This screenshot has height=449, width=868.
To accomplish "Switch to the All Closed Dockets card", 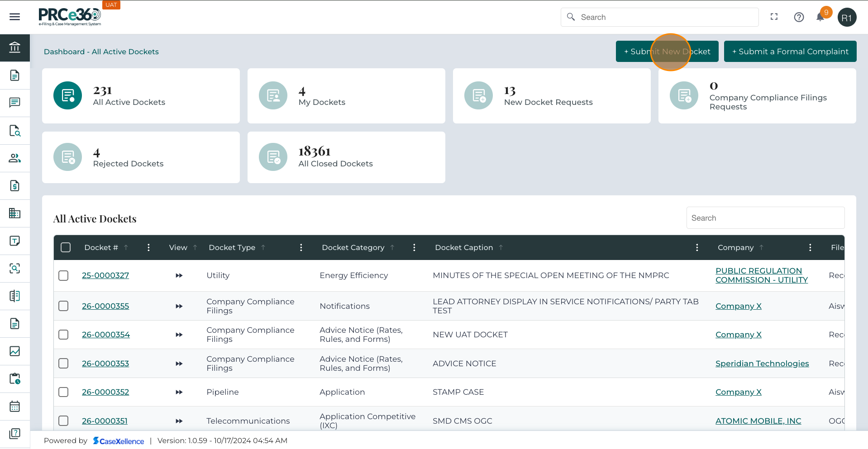I will click(x=346, y=157).
